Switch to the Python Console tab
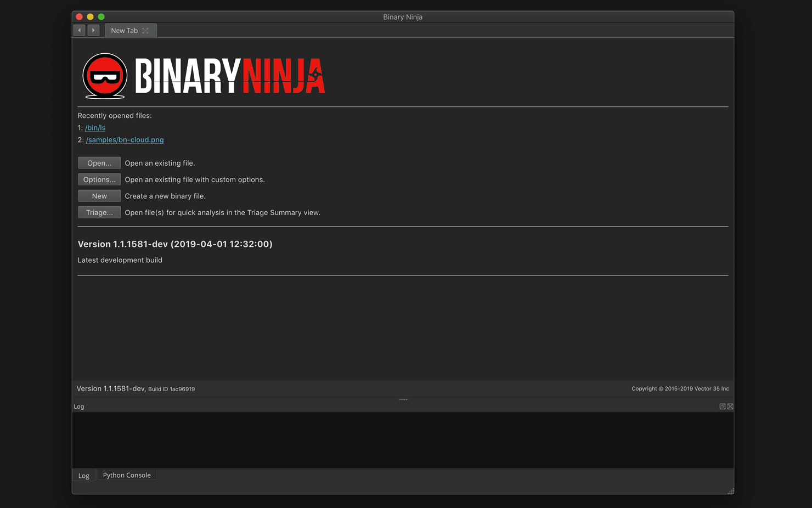812x508 pixels. 127,475
